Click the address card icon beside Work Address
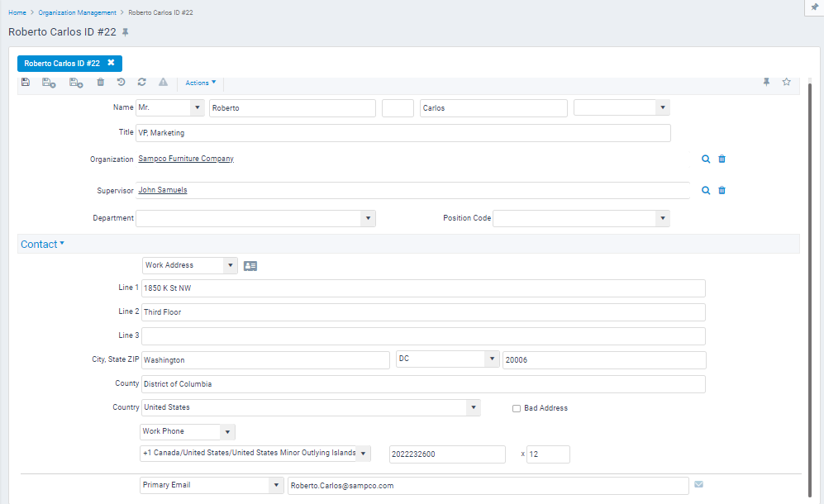 (250, 266)
